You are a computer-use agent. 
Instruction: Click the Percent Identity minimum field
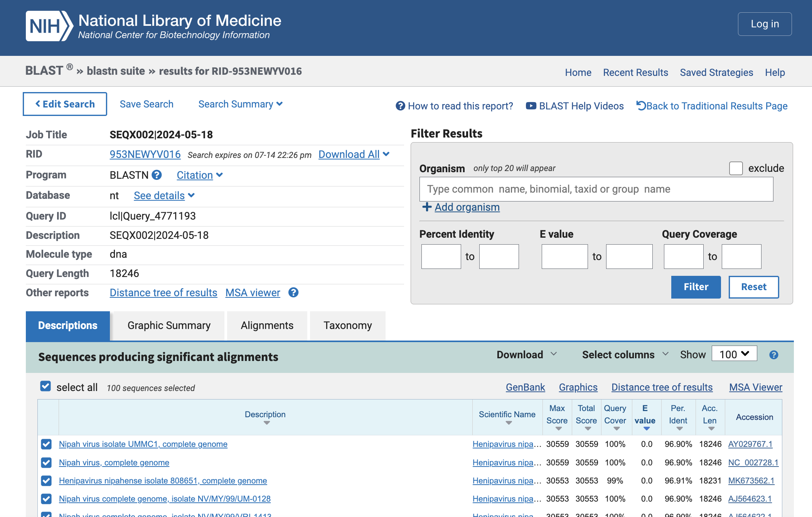pyautogui.click(x=441, y=256)
